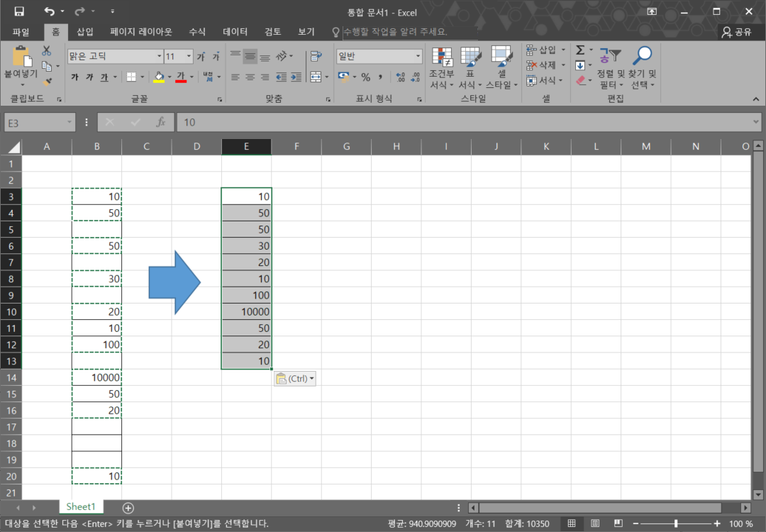
Task: Open 정렬 및 필터 sort and filter
Action: [x=610, y=68]
